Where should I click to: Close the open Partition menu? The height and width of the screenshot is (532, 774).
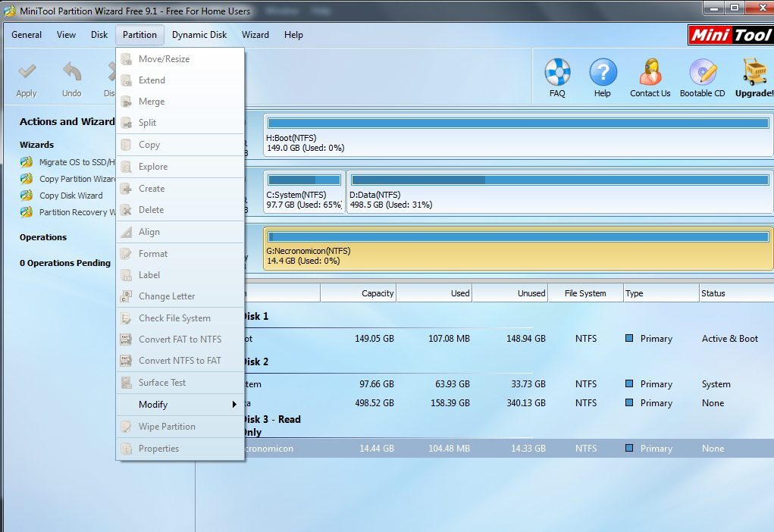(139, 35)
